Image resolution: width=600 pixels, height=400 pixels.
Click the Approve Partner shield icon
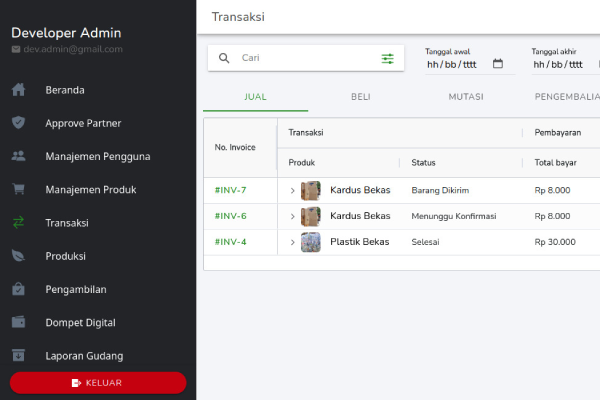(x=18, y=123)
